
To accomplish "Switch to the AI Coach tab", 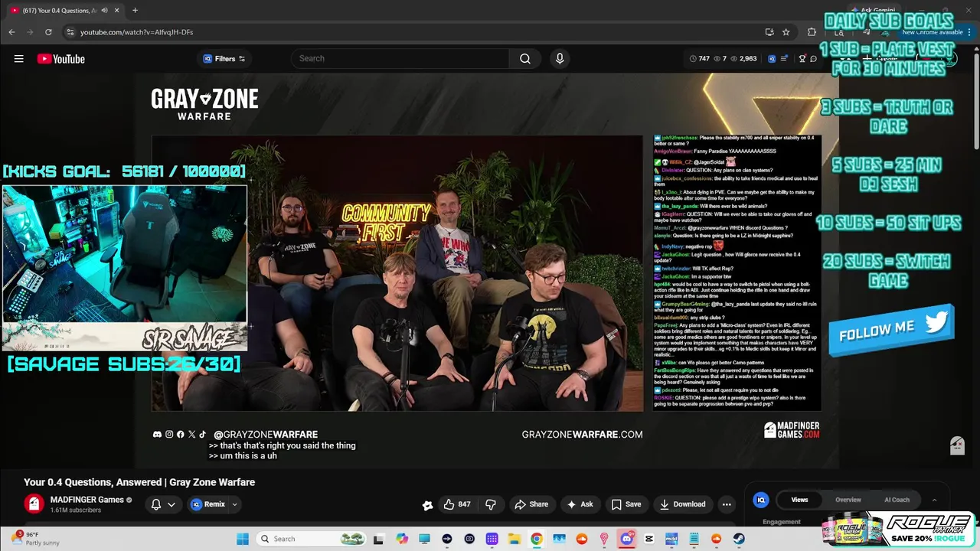I will 897,500.
